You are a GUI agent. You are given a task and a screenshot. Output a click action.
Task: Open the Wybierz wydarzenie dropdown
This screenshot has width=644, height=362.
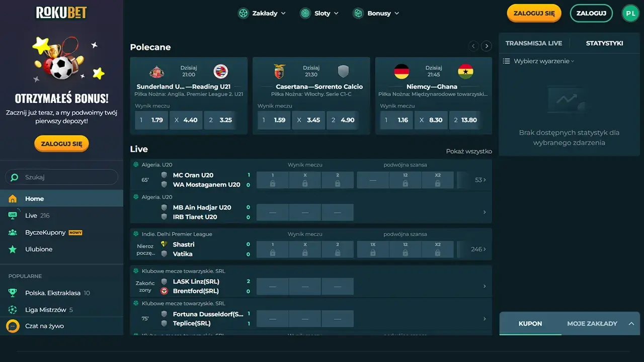tap(539, 61)
